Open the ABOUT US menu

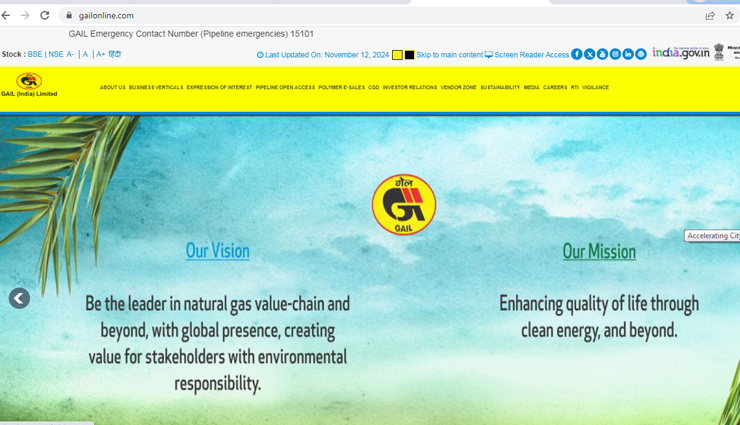point(112,88)
